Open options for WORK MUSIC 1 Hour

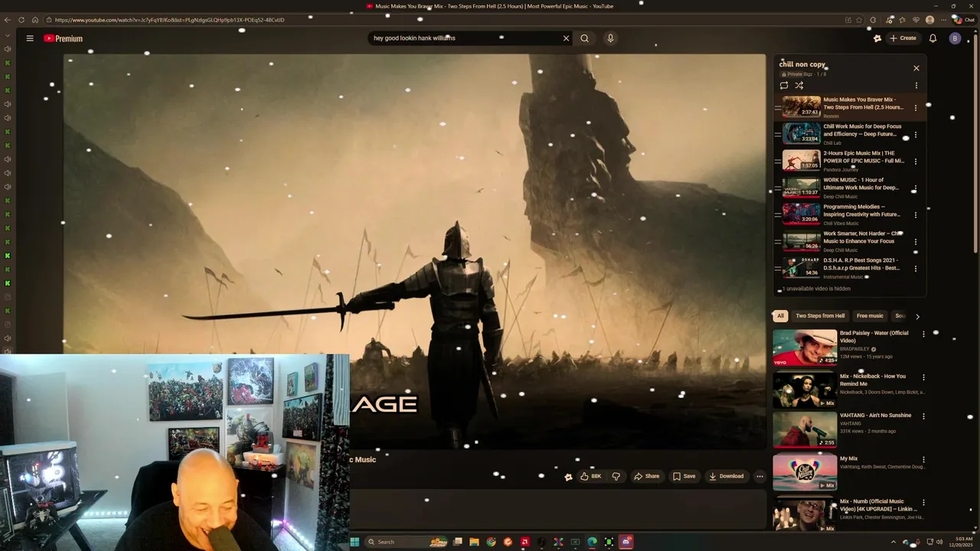916,188
